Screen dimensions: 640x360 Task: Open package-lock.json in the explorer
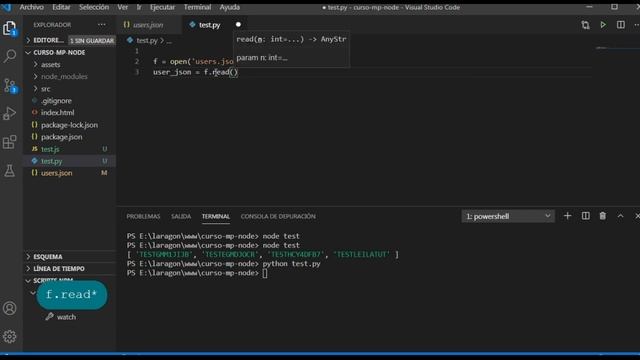[69, 125]
